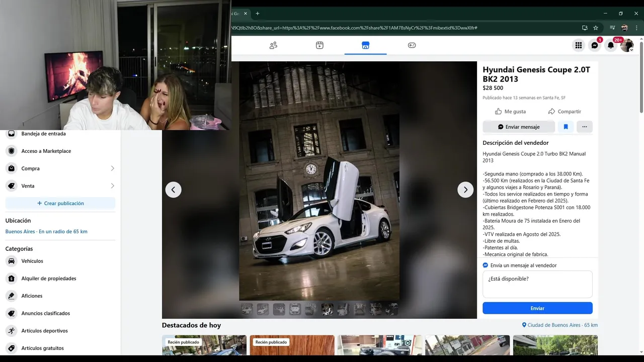Click the Vehículos car icon
The image size is (644, 362).
[x=12, y=261]
